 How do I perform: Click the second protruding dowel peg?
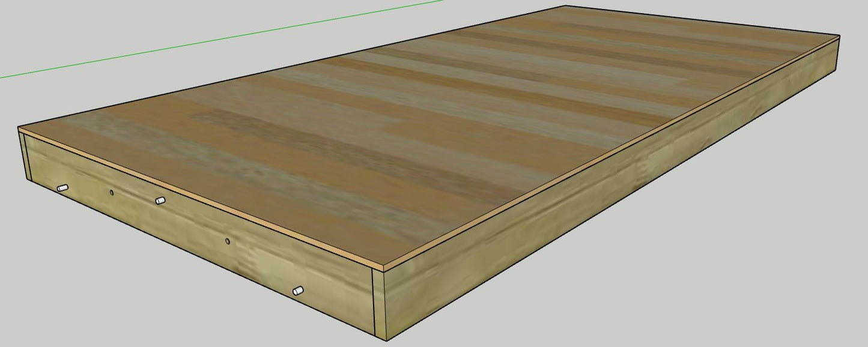point(159,200)
